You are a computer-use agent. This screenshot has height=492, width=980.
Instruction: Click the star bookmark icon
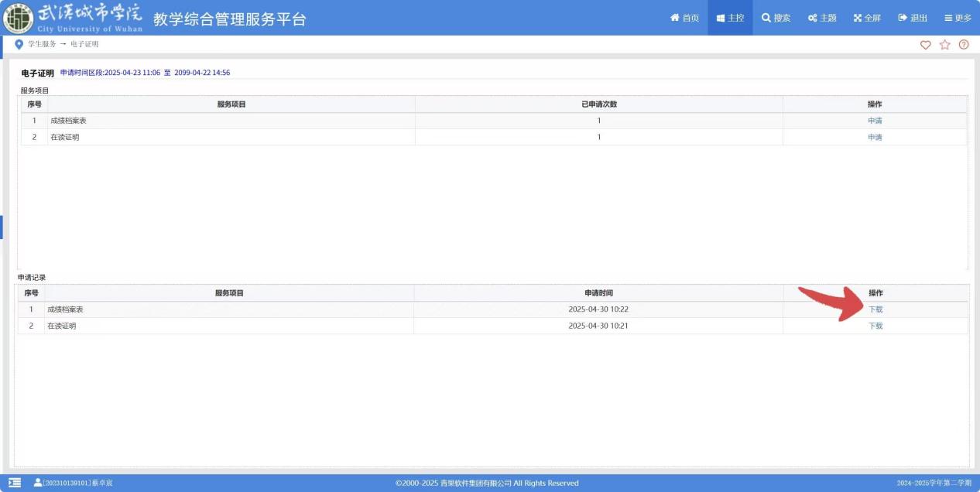pos(944,45)
